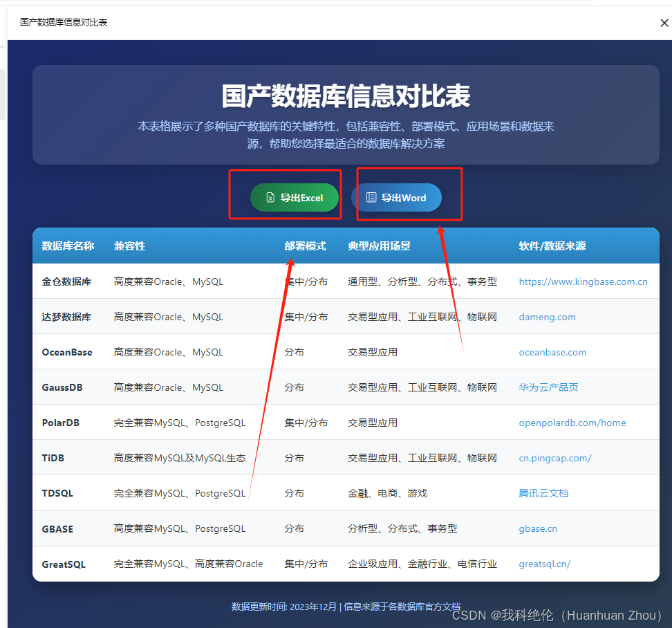
Task: Open the https://www.kingbase.com.cn link
Action: [x=583, y=281]
